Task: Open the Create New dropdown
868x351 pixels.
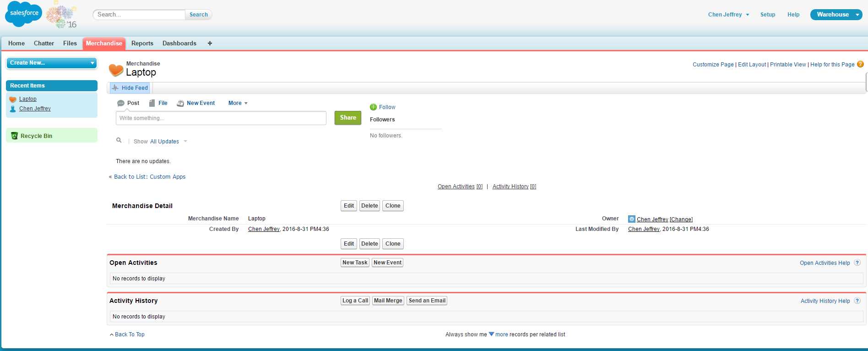Action: pos(52,63)
